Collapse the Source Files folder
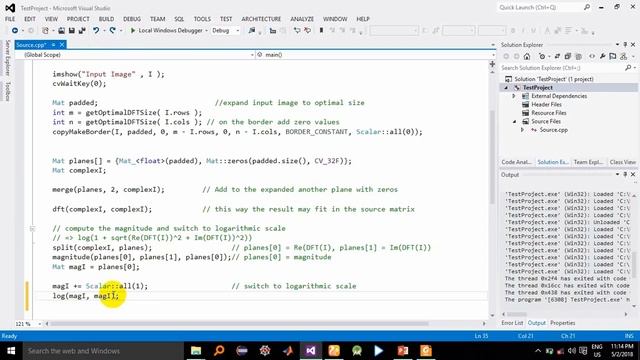The width and height of the screenshot is (640, 360). pos(514,122)
